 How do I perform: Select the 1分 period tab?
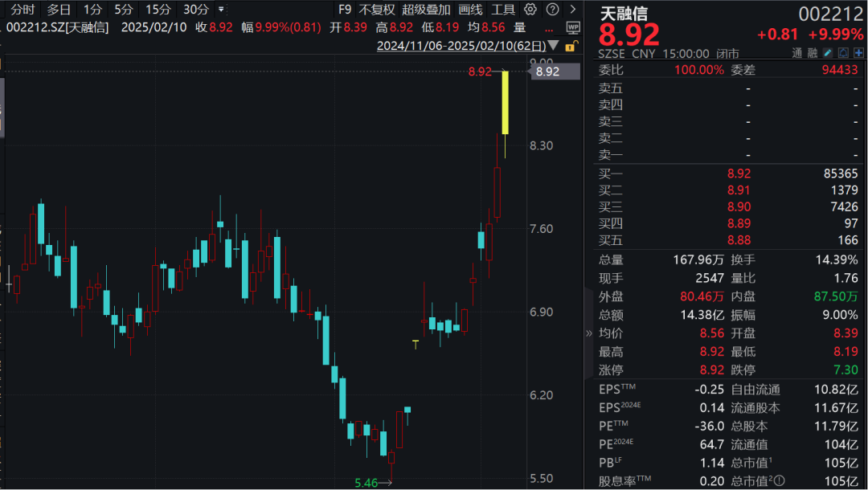(92, 10)
